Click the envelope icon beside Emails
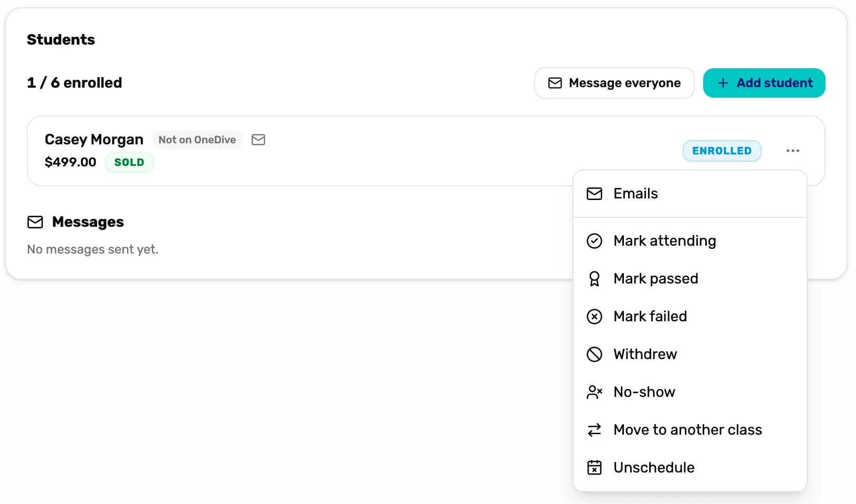 (594, 194)
